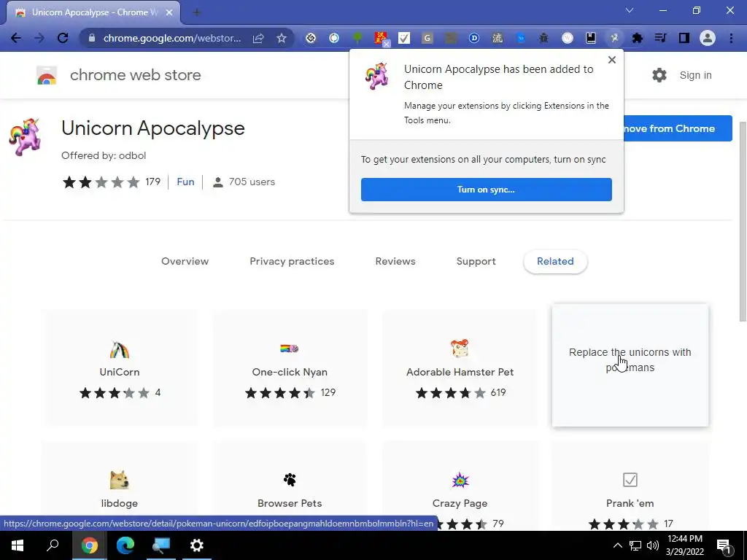The width and height of the screenshot is (747, 560).
Task: Reload the page with the refresh icon
Action: tap(63, 38)
